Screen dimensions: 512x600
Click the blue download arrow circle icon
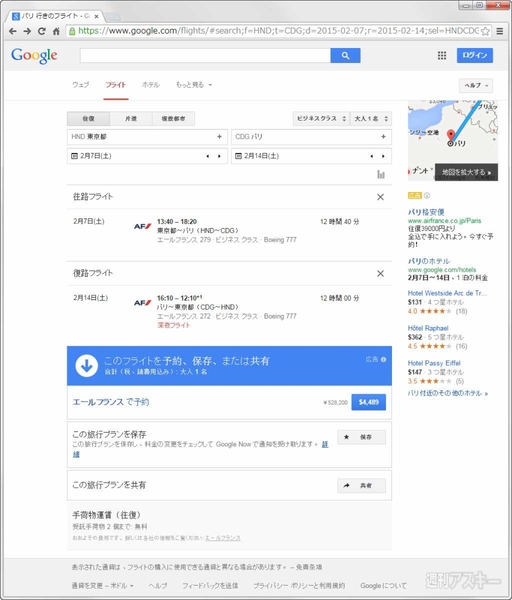point(86,366)
